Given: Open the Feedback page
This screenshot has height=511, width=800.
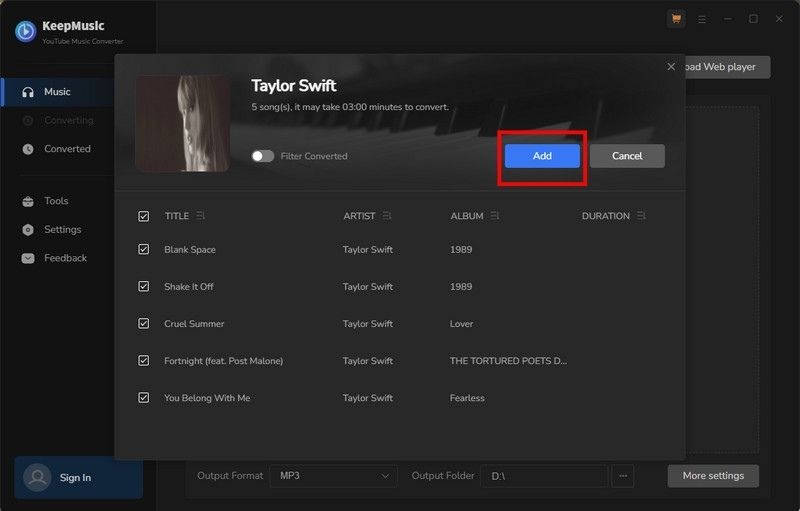Looking at the screenshot, I should point(57,258).
